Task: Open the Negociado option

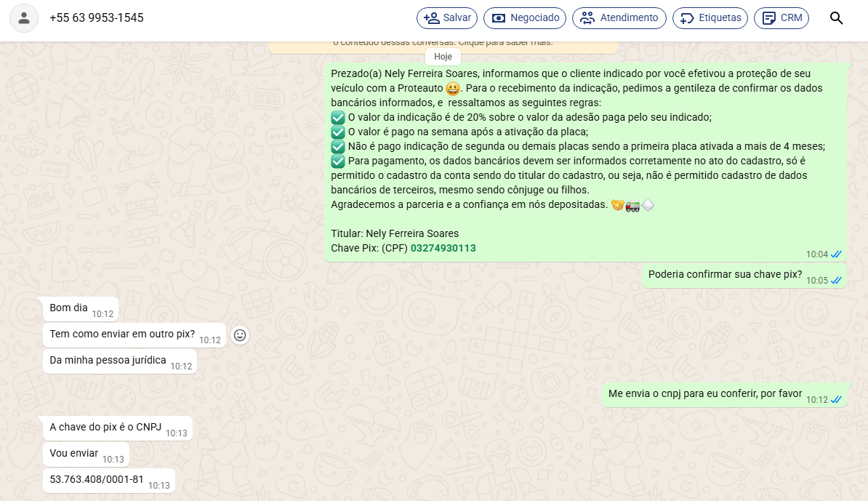Action: coord(525,18)
